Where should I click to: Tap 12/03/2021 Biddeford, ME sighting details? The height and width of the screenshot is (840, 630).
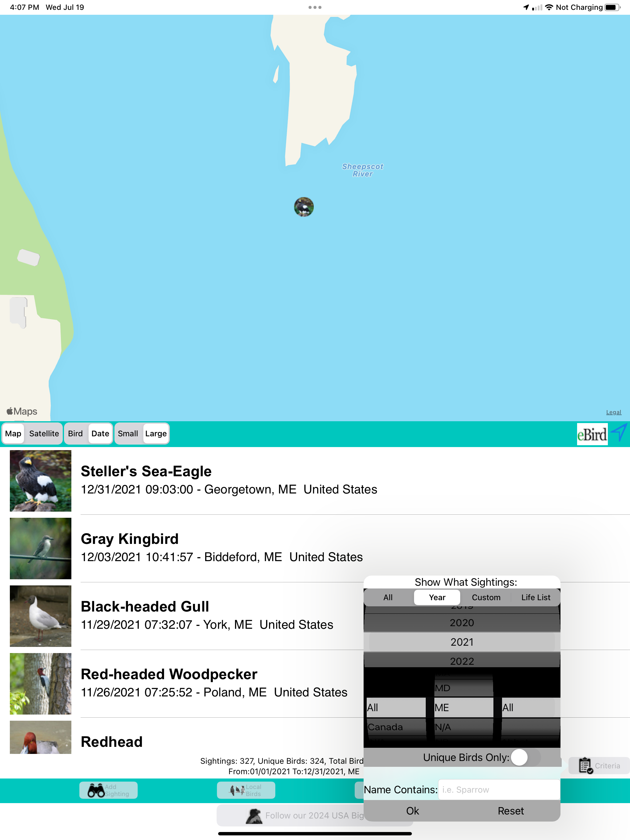click(221, 557)
